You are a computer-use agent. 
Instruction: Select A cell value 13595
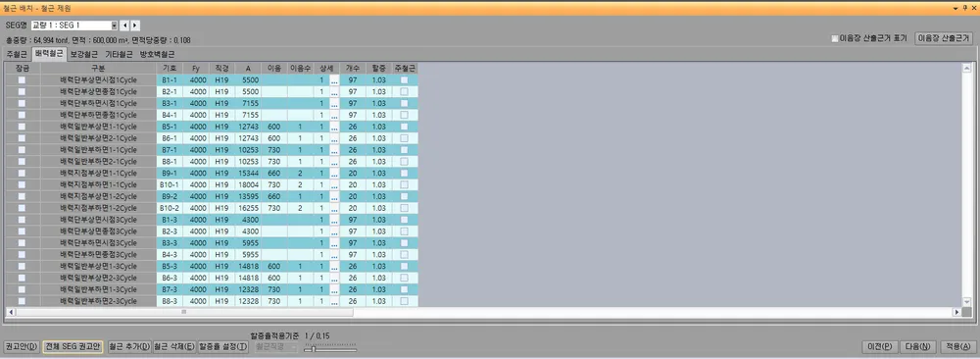click(x=249, y=197)
